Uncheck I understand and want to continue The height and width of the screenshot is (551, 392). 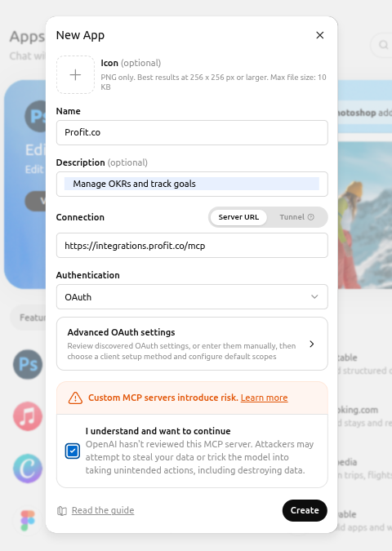point(73,451)
